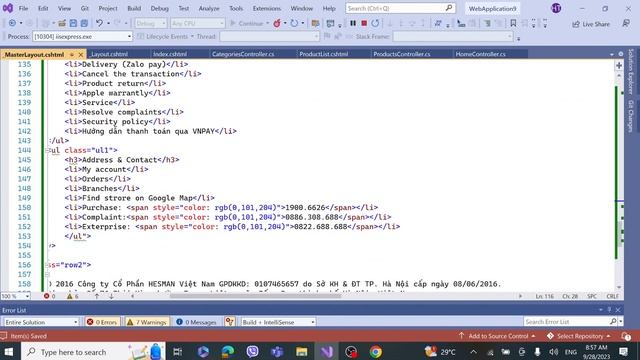
Task: Open the Debug menu
Action: point(159,8)
